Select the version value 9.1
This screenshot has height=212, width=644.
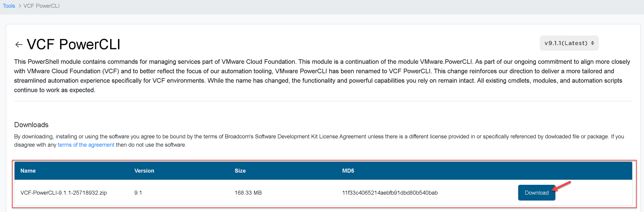(138, 193)
